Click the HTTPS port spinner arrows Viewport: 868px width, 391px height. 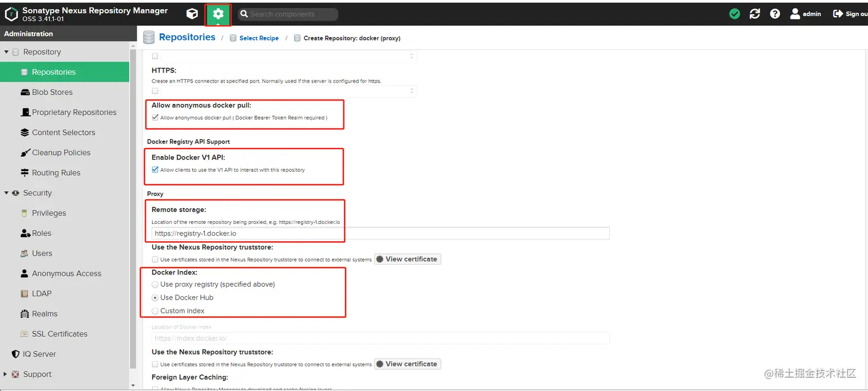[x=412, y=91]
